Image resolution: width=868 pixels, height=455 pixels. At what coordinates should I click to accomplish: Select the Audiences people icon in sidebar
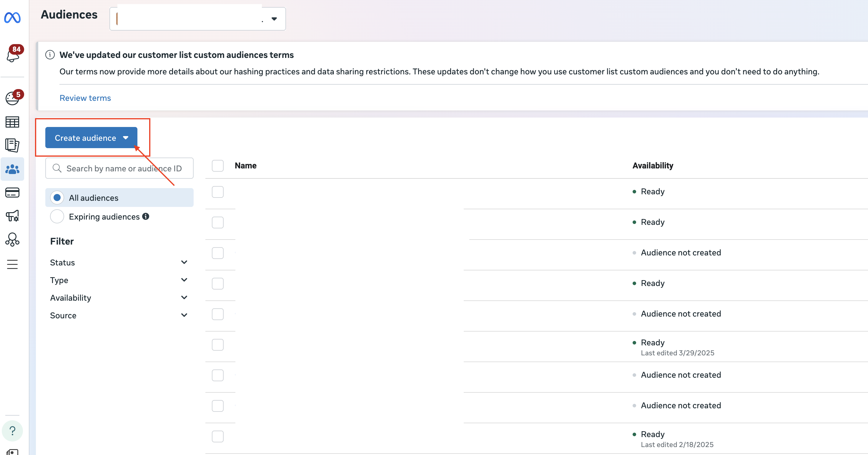pos(12,169)
